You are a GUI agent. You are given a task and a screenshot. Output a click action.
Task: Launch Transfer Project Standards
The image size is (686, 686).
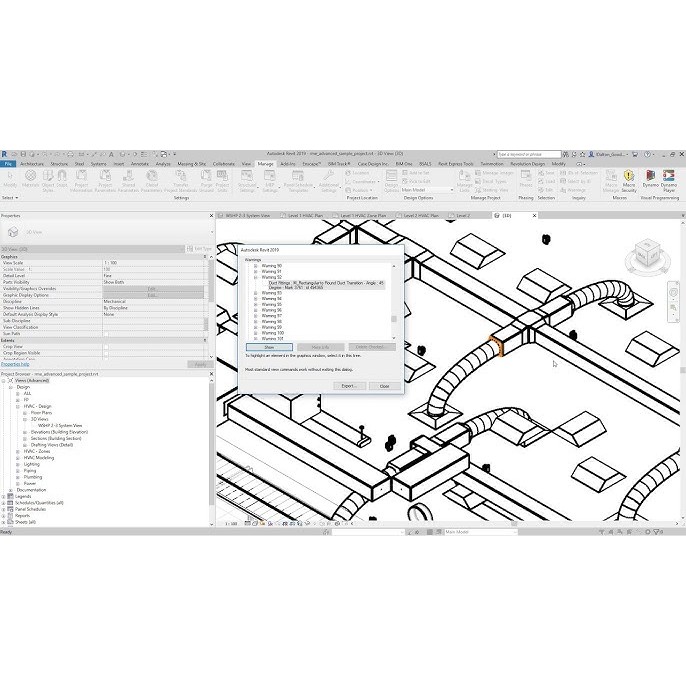click(x=181, y=181)
